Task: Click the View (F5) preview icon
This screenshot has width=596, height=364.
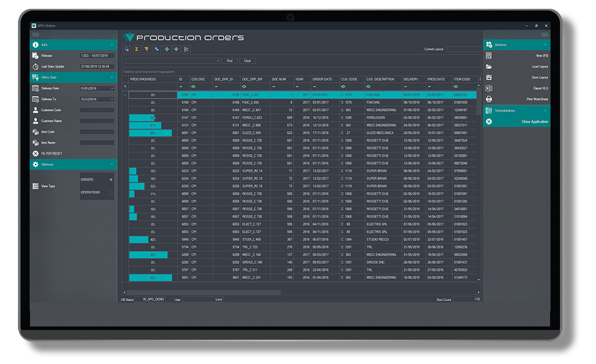Action: point(489,55)
